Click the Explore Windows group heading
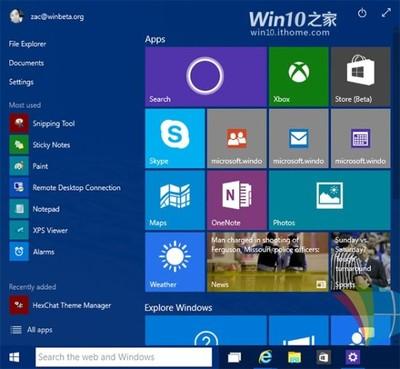Image resolution: width=400 pixels, height=369 pixels. 178,307
